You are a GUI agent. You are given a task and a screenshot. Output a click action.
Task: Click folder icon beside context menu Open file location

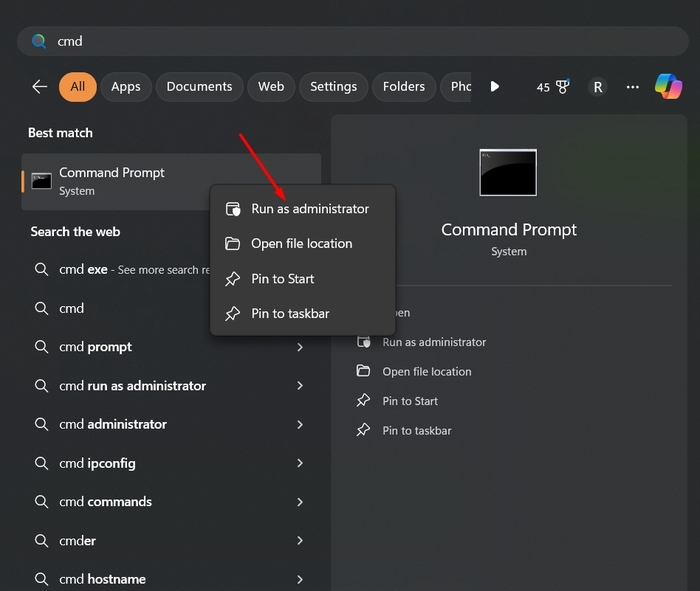pyautogui.click(x=232, y=244)
